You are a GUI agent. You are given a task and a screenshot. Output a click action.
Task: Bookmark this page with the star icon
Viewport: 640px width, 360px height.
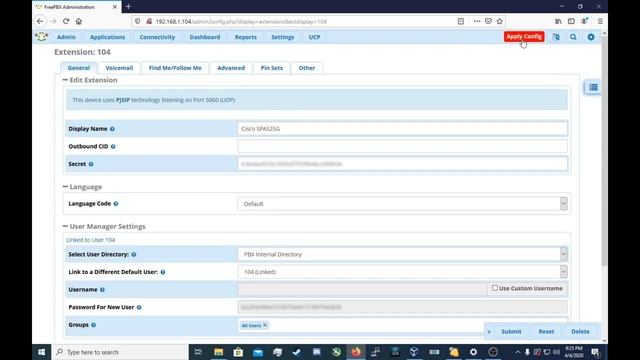(500, 21)
